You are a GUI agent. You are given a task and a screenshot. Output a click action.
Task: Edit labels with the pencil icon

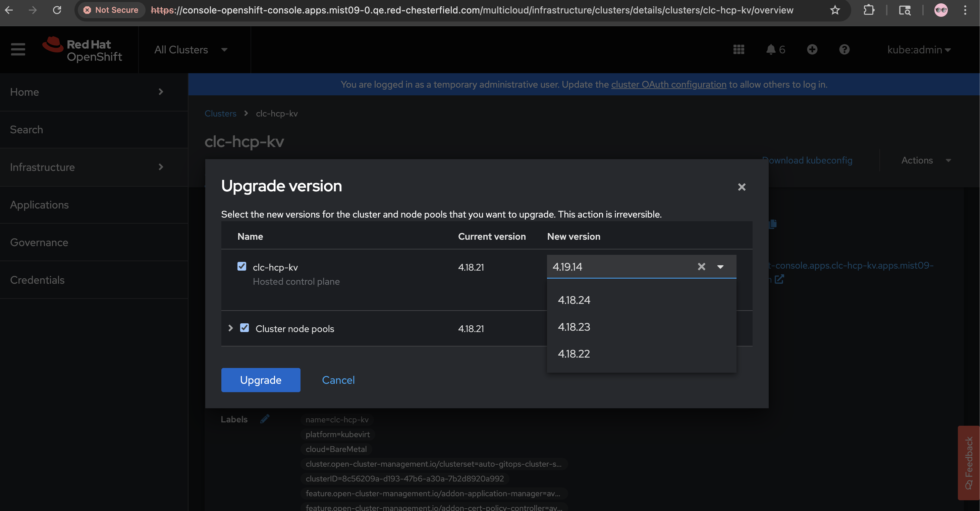click(x=265, y=419)
